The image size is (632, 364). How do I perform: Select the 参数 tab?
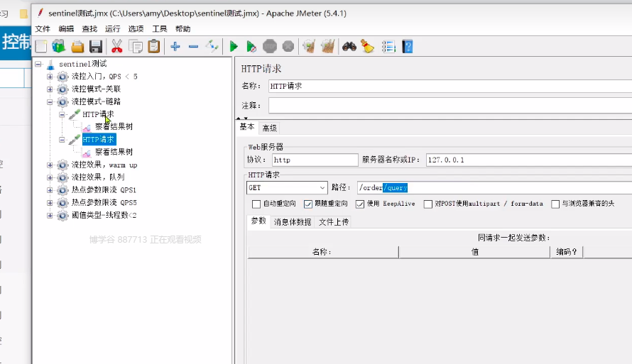click(x=258, y=221)
